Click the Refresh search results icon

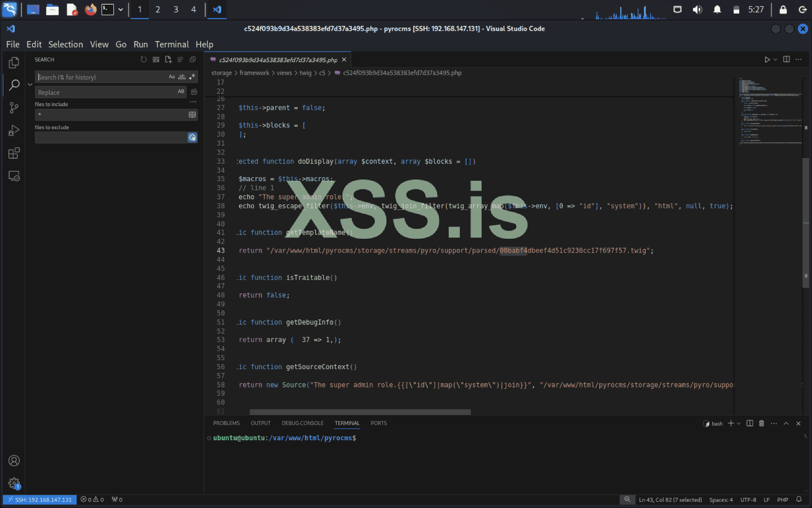144,60
